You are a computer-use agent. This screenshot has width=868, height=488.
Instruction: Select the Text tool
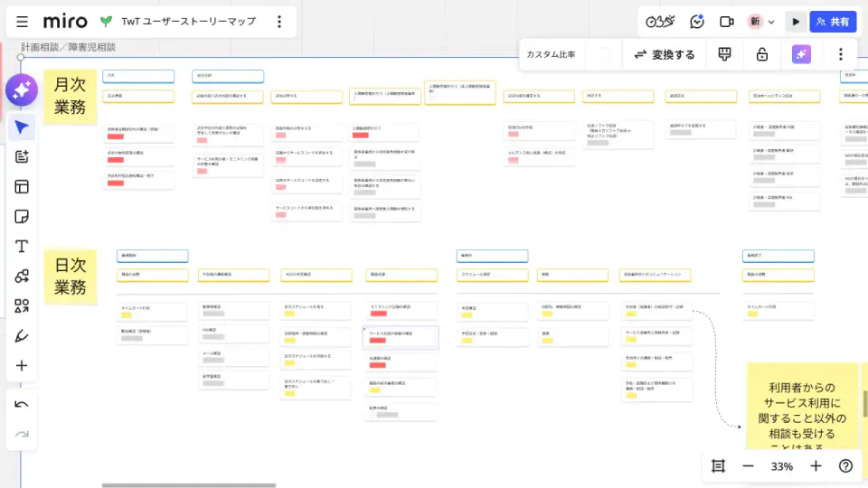tap(22, 246)
